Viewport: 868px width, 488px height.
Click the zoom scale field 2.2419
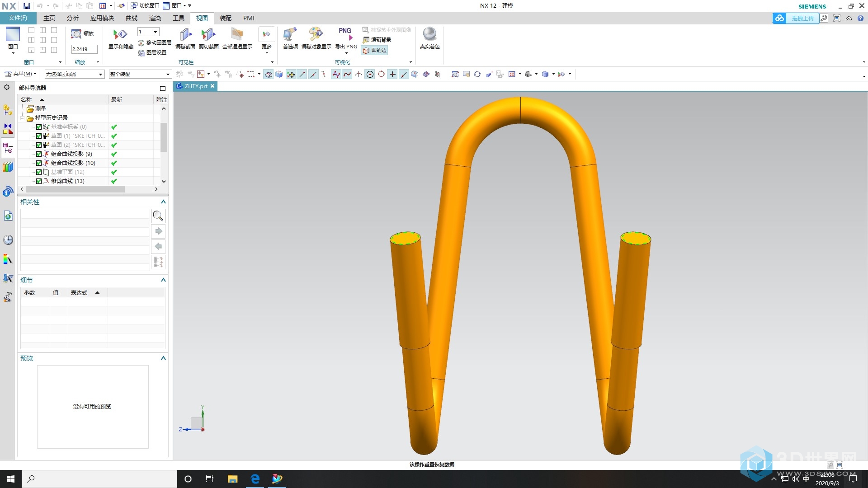tap(84, 49)
